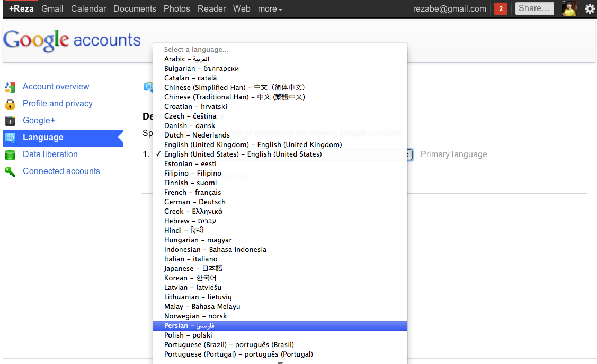Choose checked English (United States) option

click(280, 154)
